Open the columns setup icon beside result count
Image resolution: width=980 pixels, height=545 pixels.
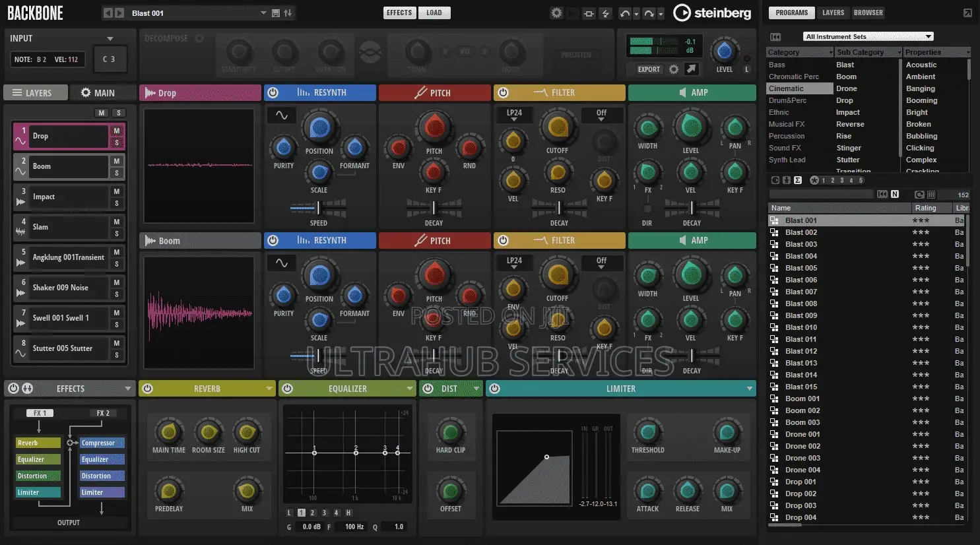[931, 195]
